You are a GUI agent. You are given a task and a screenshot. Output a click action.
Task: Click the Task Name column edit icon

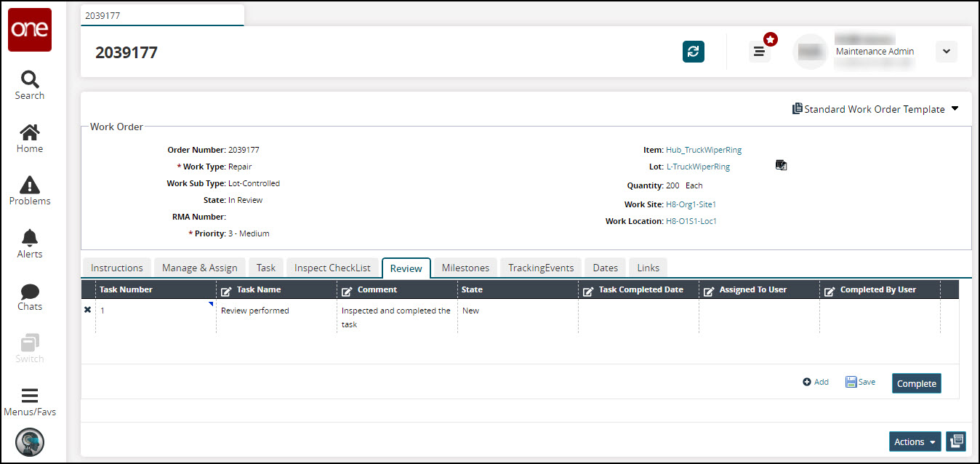point(226,291)
